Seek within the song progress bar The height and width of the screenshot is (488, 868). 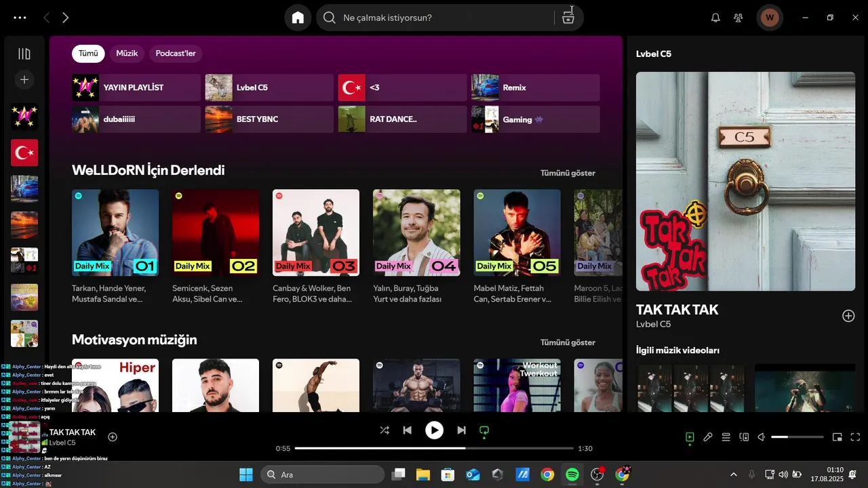[434, 448]
